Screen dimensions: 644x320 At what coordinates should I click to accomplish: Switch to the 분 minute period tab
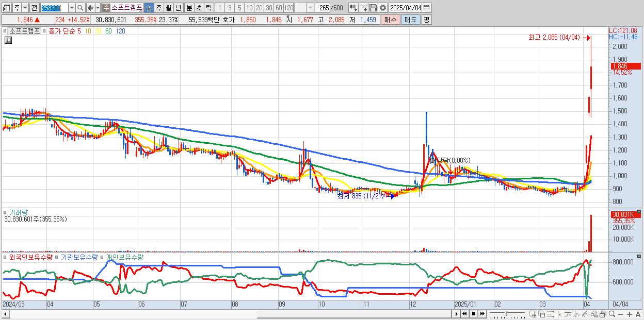189,8
